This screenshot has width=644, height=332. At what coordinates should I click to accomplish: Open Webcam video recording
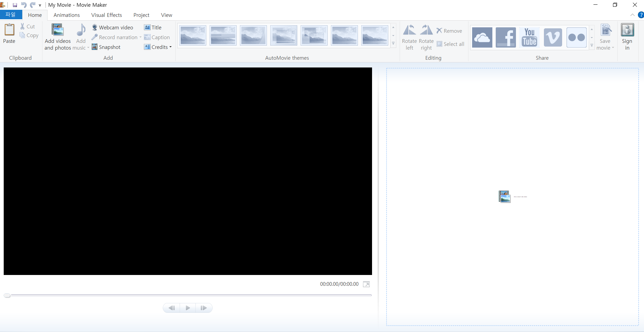pos(113,27)
